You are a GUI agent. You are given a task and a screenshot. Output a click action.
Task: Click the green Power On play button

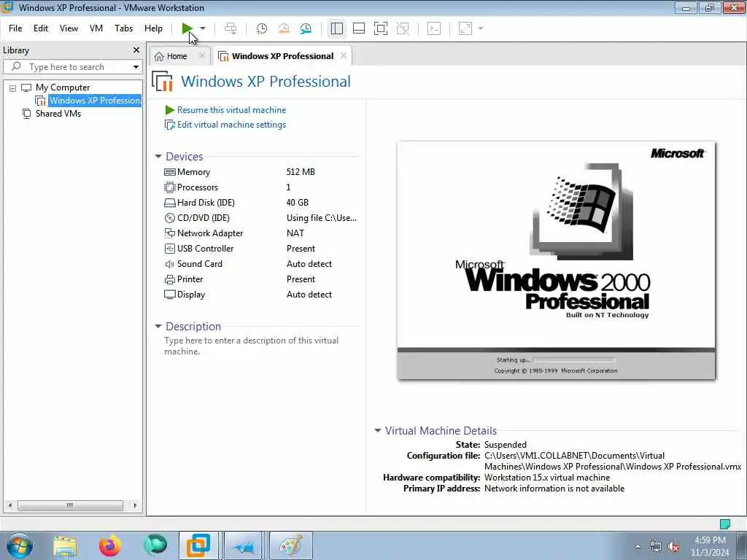coord(187,28)
